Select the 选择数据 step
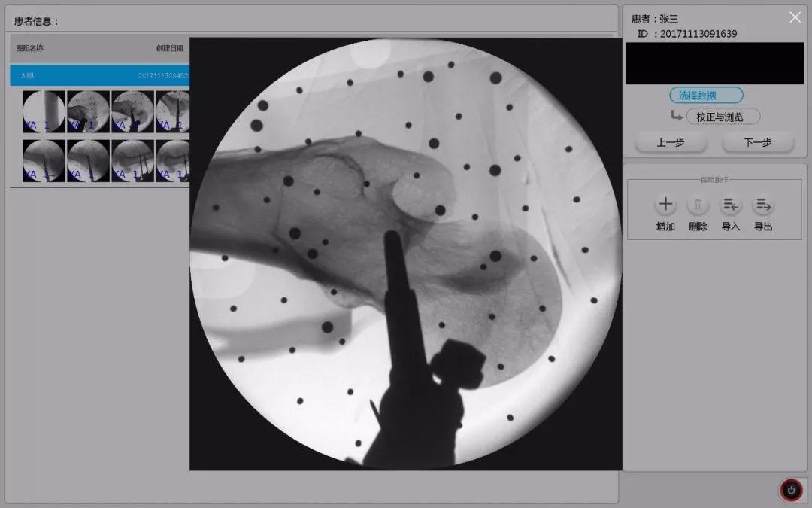This screenshot has width=812, height=508. click(706, 96)
